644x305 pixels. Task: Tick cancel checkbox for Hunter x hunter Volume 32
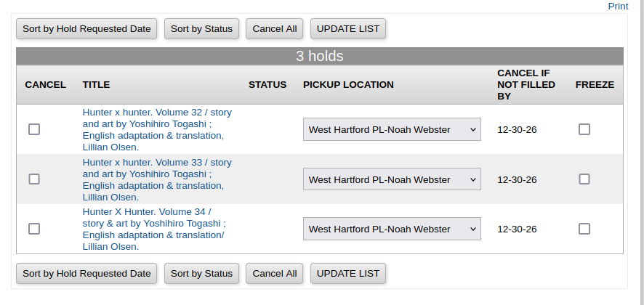[x=34, y=129]
